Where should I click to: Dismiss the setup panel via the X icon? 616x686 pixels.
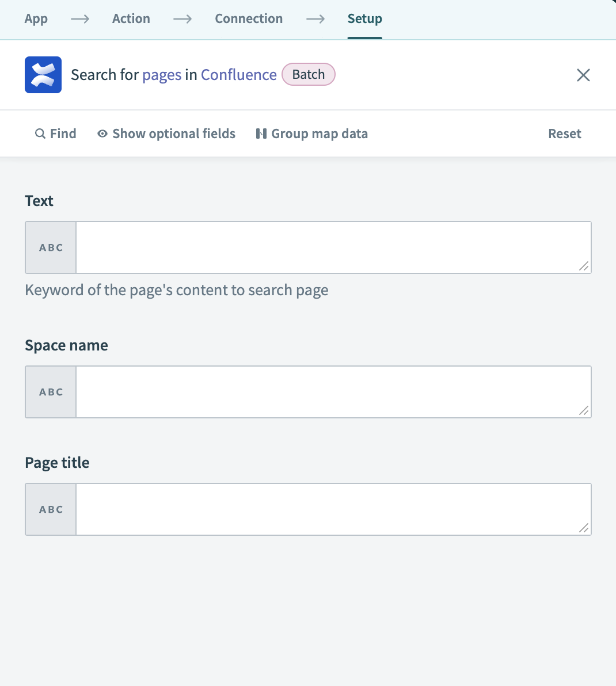(583, 75)
